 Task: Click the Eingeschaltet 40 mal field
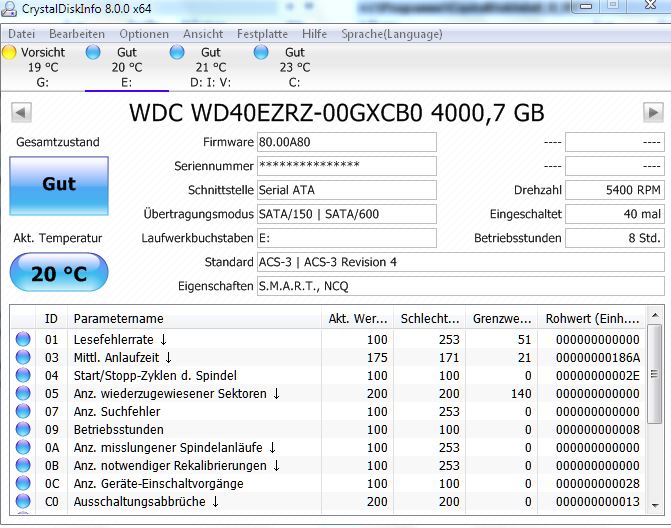point(615,214)
